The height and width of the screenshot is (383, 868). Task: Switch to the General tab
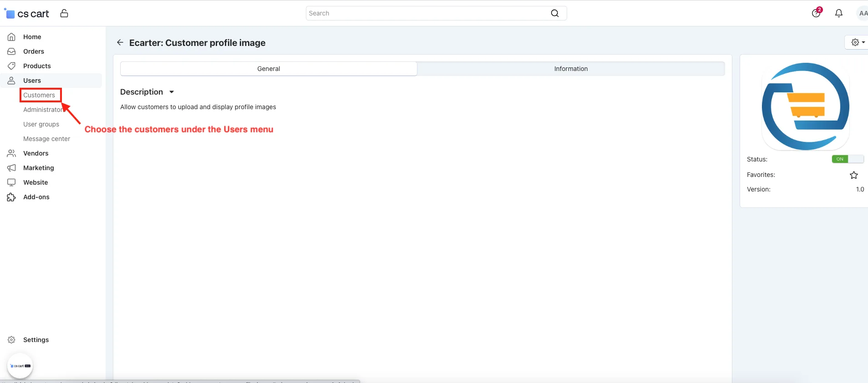coord(269,69)
